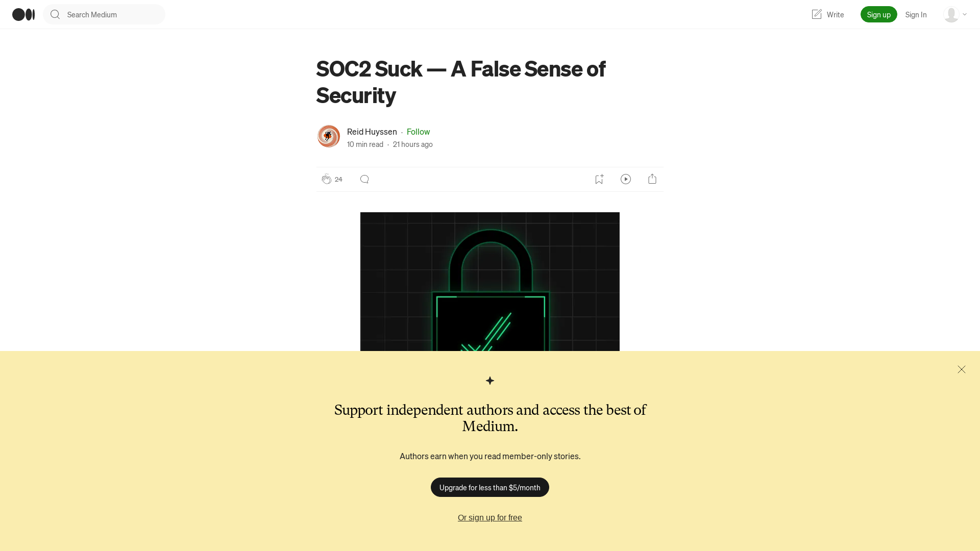Screen dimensions: 980x551
Task: Click the listen/audio playback icon
Action: click(x=626, y=179)
